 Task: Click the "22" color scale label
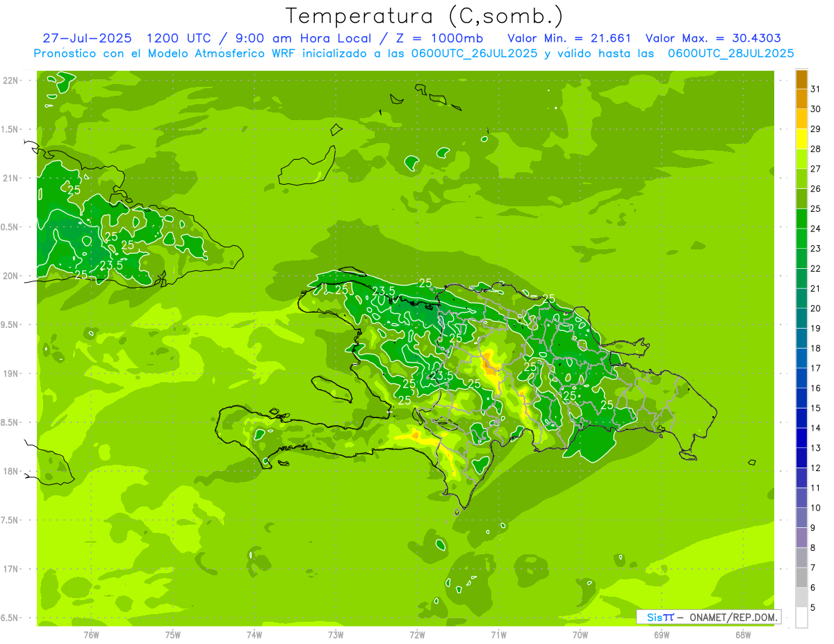click(816, 268)
